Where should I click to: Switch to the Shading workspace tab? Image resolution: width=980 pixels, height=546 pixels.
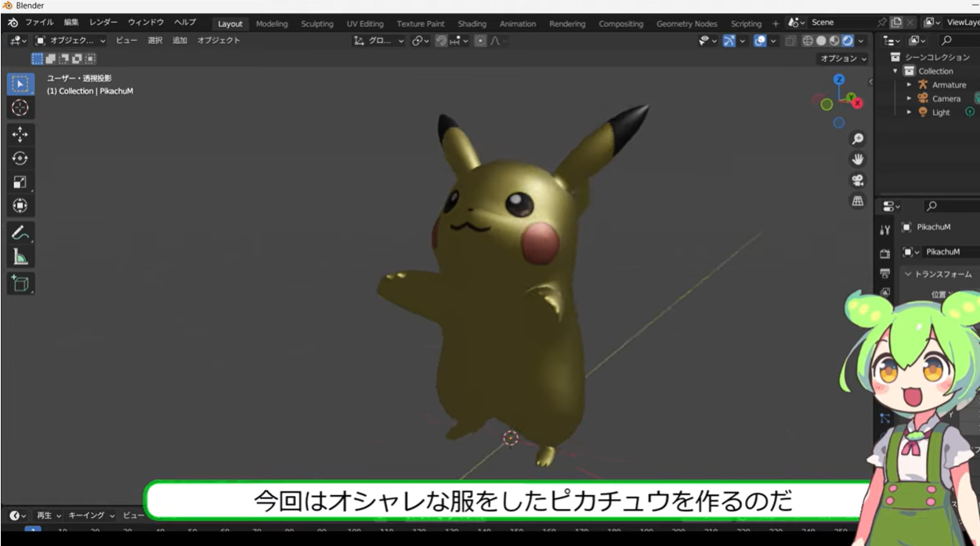point(472,24)
